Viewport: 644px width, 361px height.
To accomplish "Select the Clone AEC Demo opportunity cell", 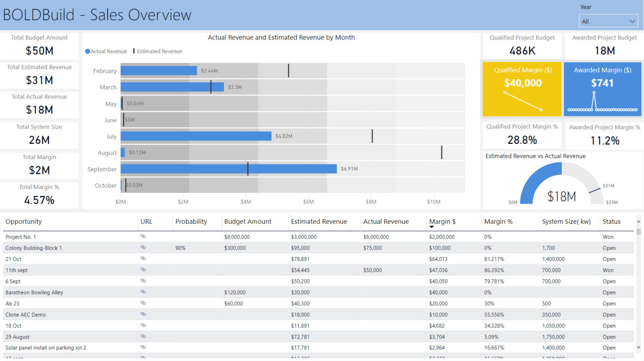I will [x=26, y=315].
